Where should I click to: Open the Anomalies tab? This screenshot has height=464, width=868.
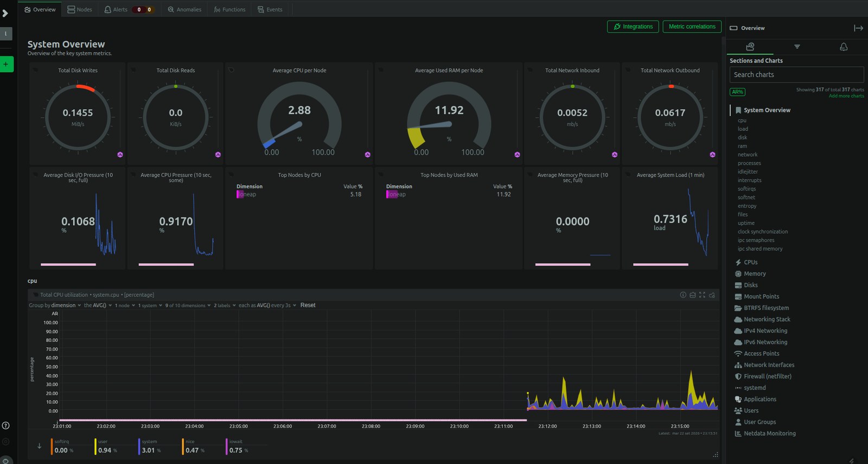[184, 9]
